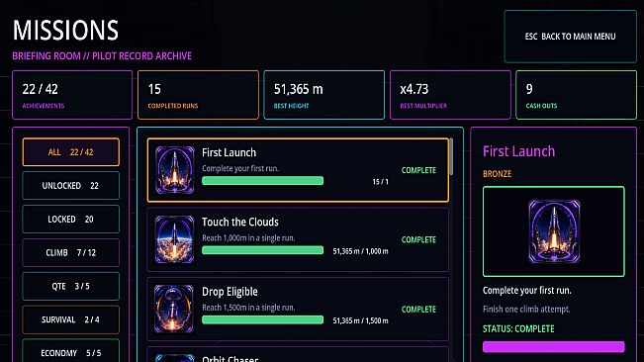Show only UNLOCKED missions
The image size is (644, 362).
click(71, 186)
